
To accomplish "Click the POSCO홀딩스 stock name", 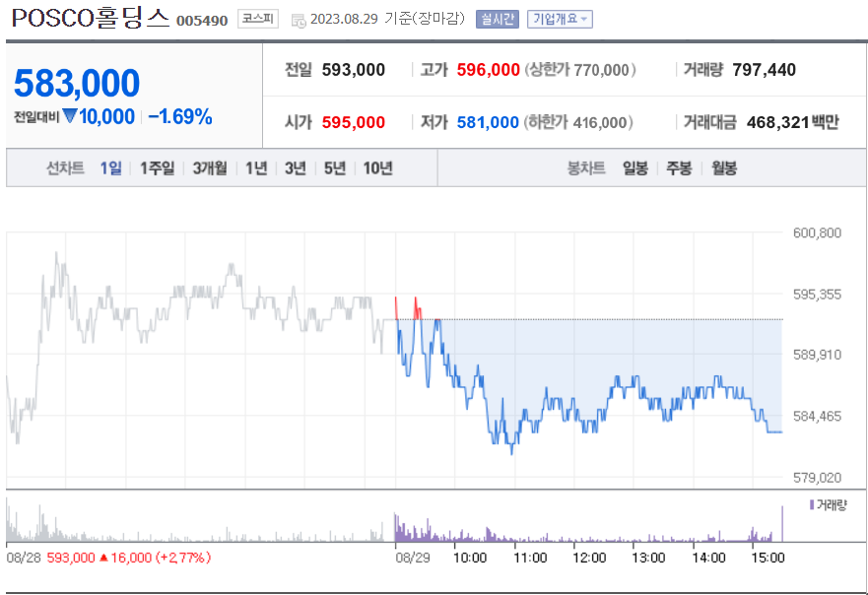I will (x=91, y=19).
